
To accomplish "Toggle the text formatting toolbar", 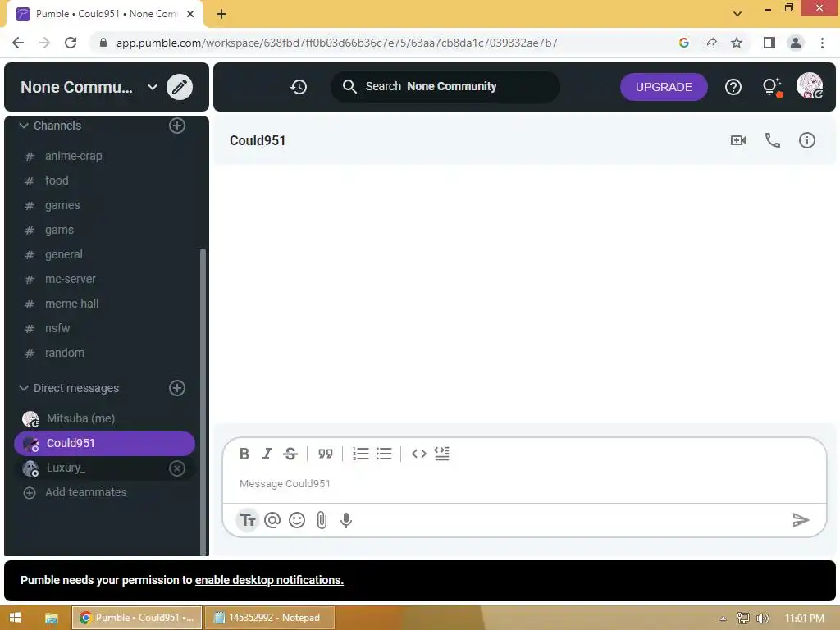I will pyautogui.click(x=248, y=519).
